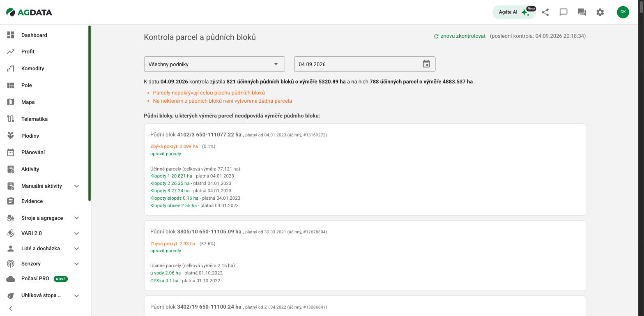Click upravit parcely for block 4102/3
The image size is (644, 316).
166,154
